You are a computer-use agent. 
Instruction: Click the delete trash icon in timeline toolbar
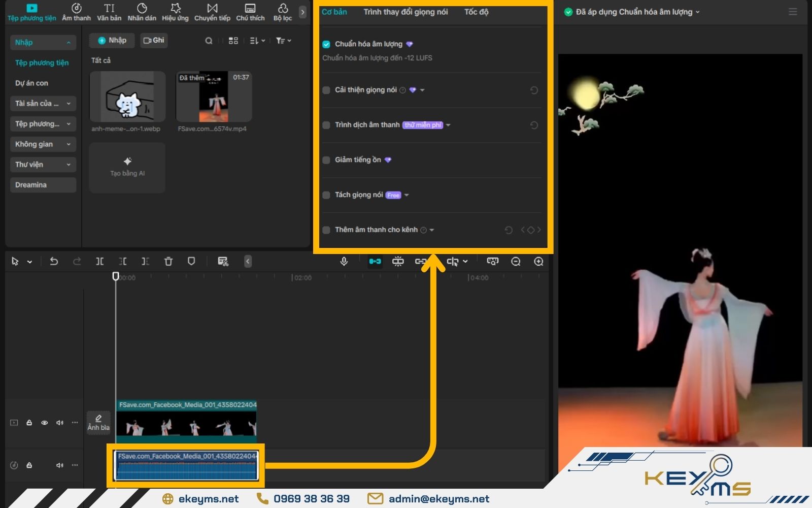(168, 261)
